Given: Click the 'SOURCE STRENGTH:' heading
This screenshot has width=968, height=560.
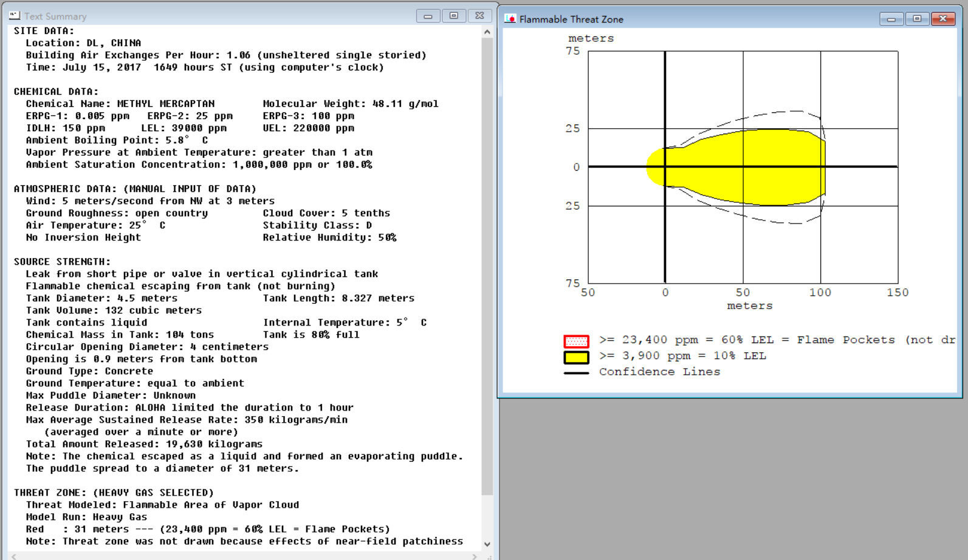Looking at the screenshot, I should click(x=62, y=262).
